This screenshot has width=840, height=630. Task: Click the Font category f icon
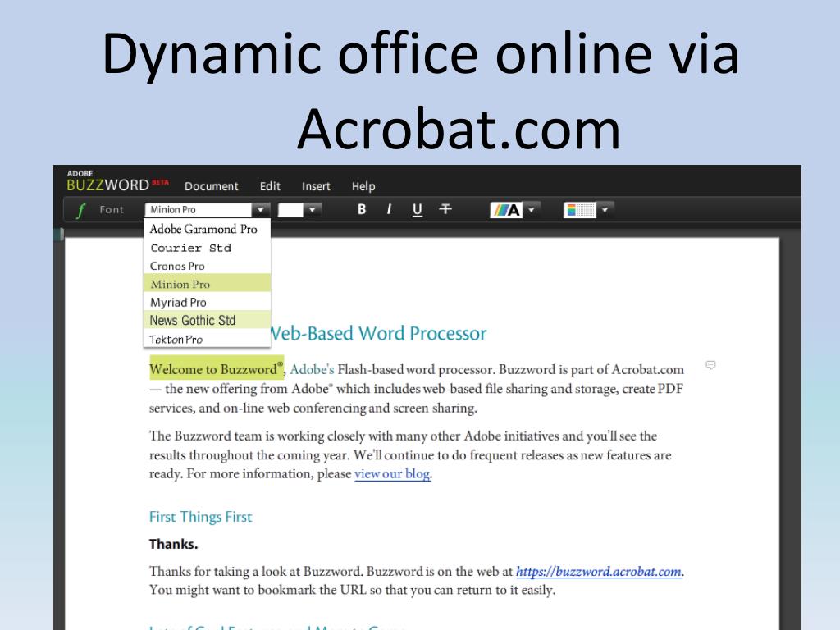click(81, 210)
